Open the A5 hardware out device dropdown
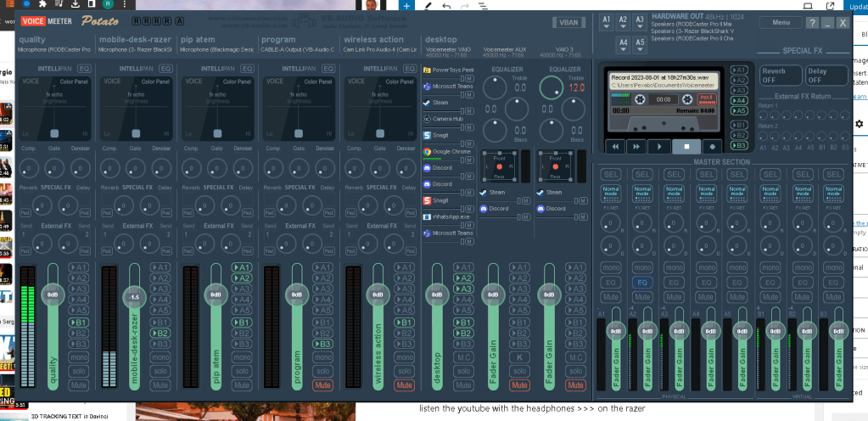 [640, 46]
